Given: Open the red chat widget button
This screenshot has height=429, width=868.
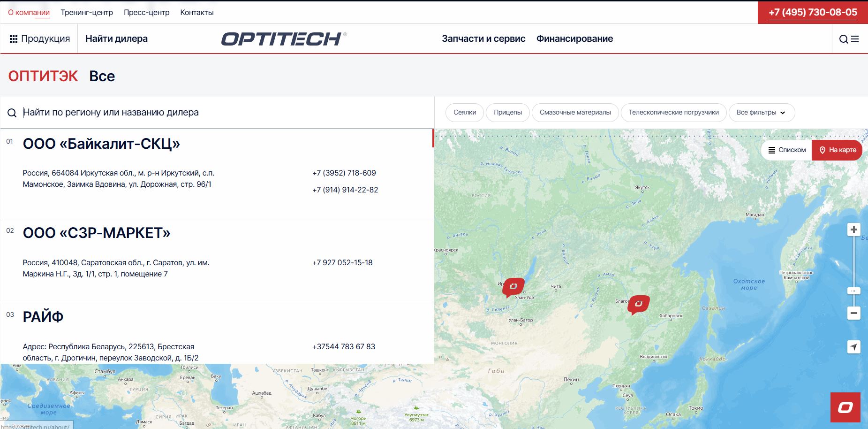Looking at the screenshot, I should pyautogui.click(x=845, y=407).
